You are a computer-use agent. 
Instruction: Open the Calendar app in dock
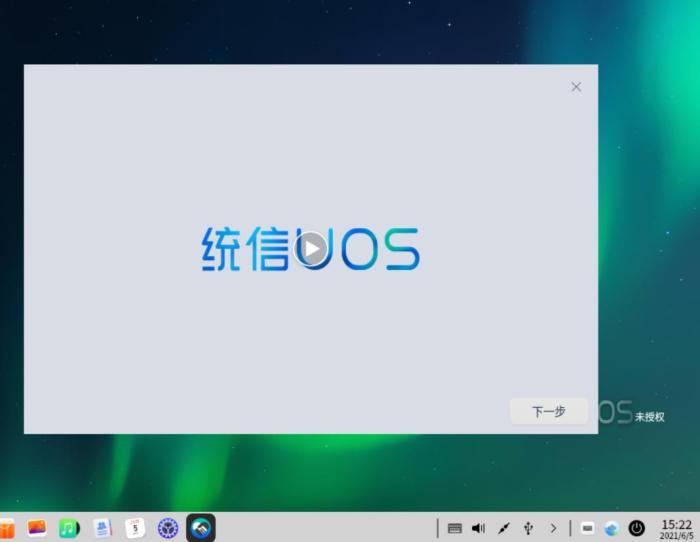pyautogui.click(x=135, y=528)
